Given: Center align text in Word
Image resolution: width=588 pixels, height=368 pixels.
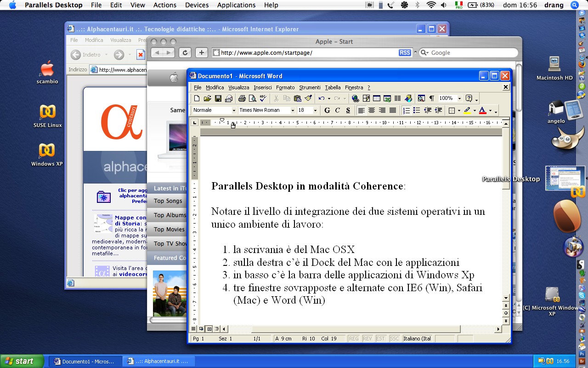Looking at the screenshot, I should pos(372,110).
